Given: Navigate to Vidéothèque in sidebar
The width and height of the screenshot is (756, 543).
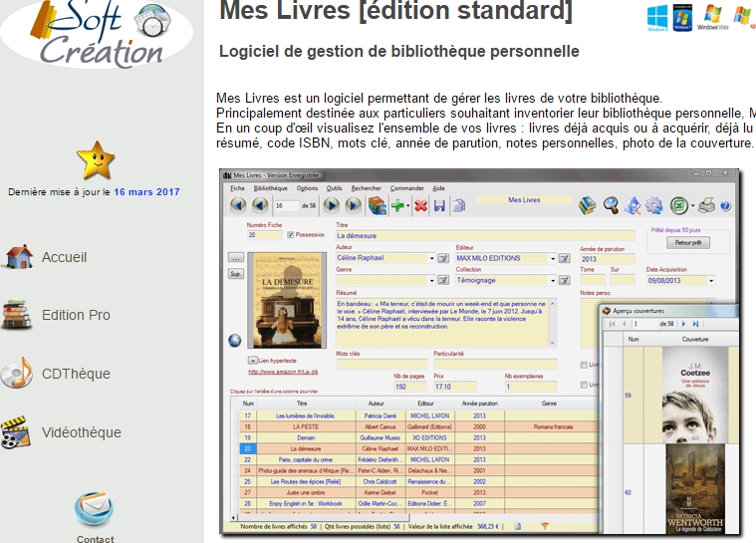Looking at the screenshot, I should point(81,432).
